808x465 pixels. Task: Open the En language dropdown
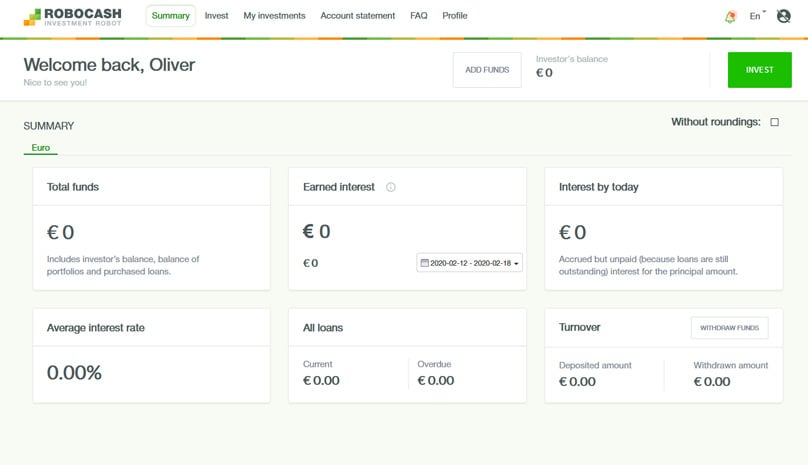(757, 16)
